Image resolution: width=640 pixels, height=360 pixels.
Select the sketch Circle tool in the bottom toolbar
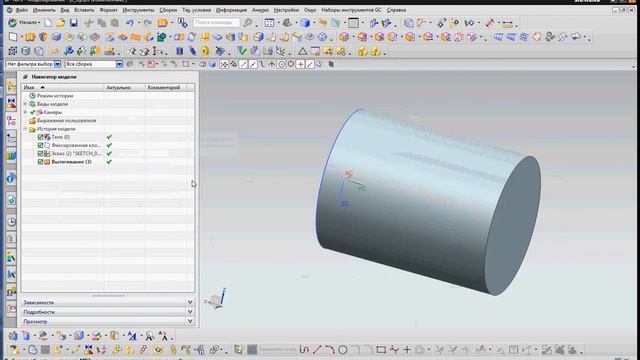pos(343,350)
